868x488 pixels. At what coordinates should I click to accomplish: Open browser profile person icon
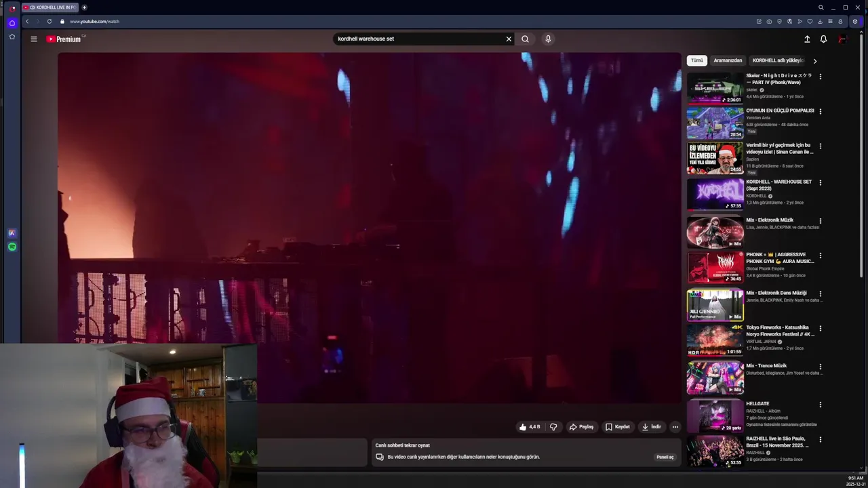[x=840, y=22]
